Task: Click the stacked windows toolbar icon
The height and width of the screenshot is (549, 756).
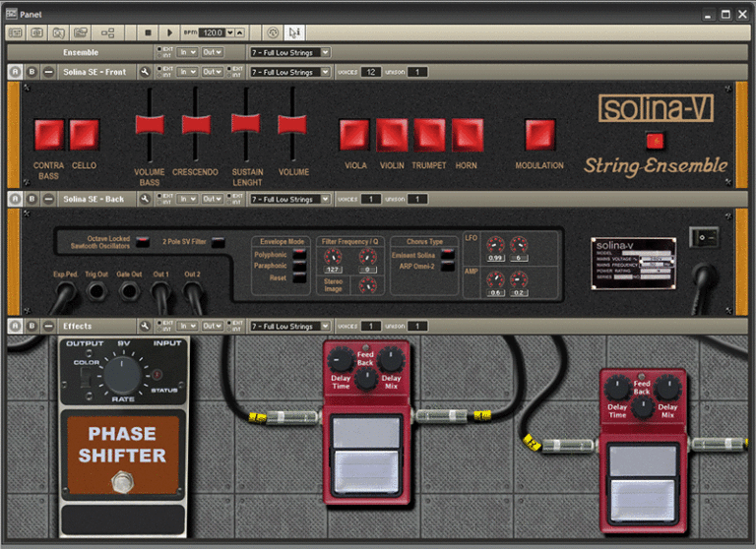Action: 80,32
